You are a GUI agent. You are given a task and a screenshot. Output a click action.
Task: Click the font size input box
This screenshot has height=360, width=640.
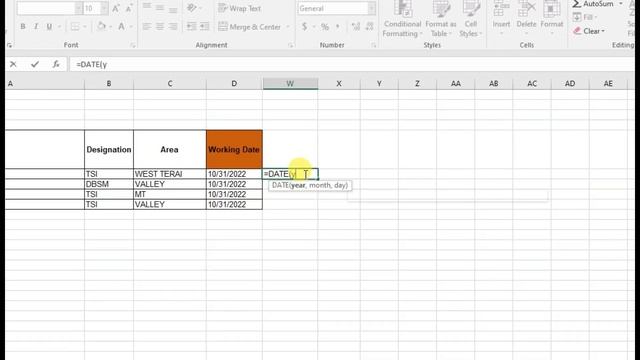coord(92,8)
